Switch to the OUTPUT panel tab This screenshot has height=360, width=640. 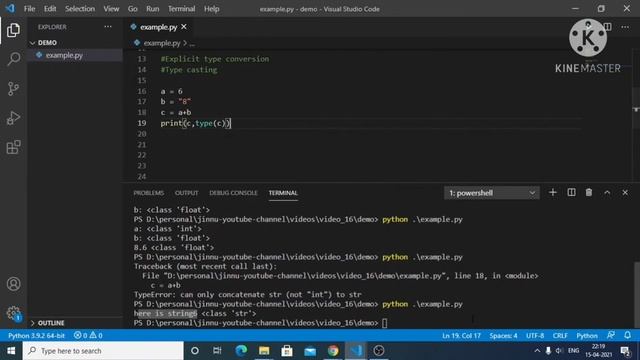(x=187, y=193)
